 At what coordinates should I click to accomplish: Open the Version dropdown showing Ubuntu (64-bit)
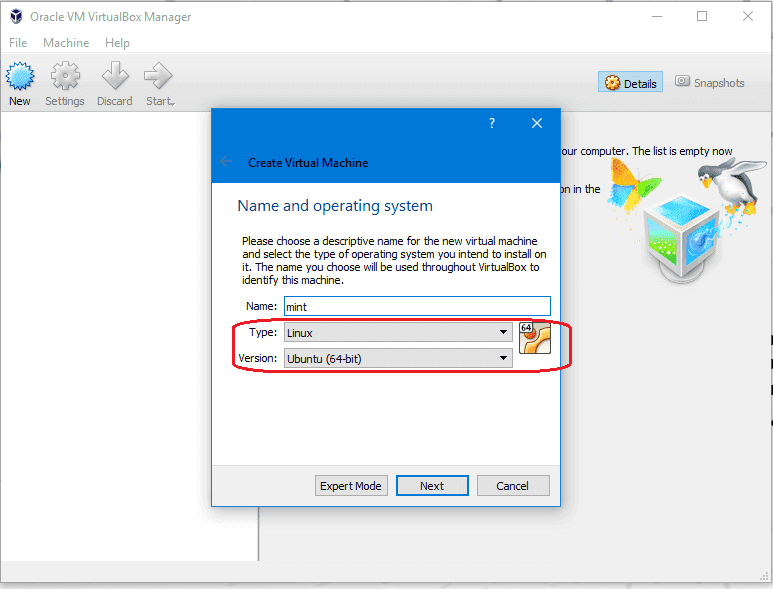[398, 358]
